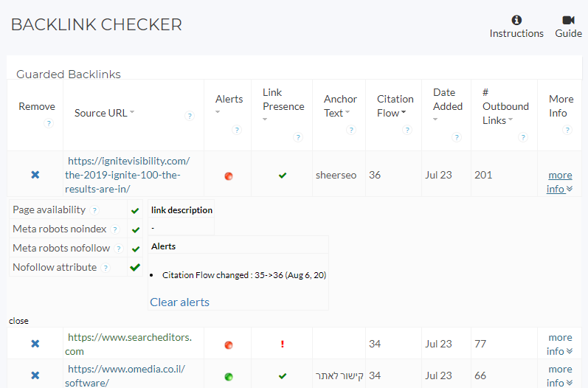Select outbound links value 66

[480, 375]
